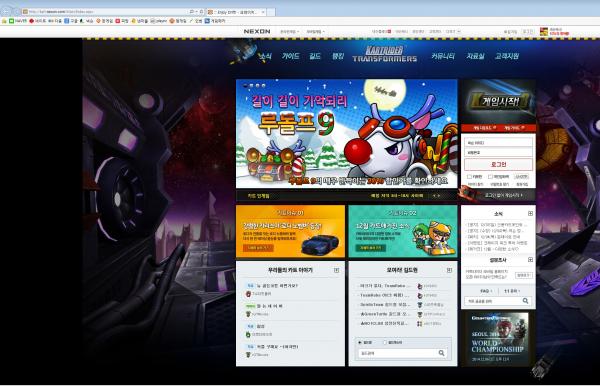600x387 pixels.
Task: Open the plus icon on guild recruiting panel
Action: (x=449, y=270)
